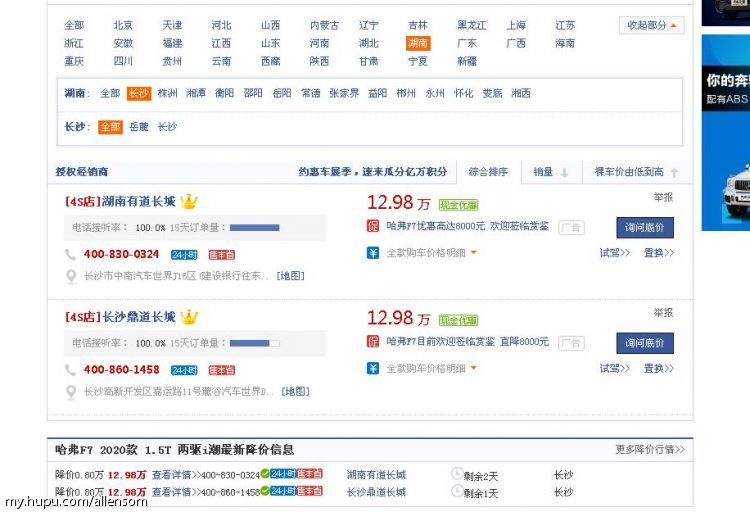Image resolution: width=750 pixels, height=512 pixels.
Task: Click red 促 promo icon for 哈弗F7优惠高达8000元
Action: [x=373, y=226]
